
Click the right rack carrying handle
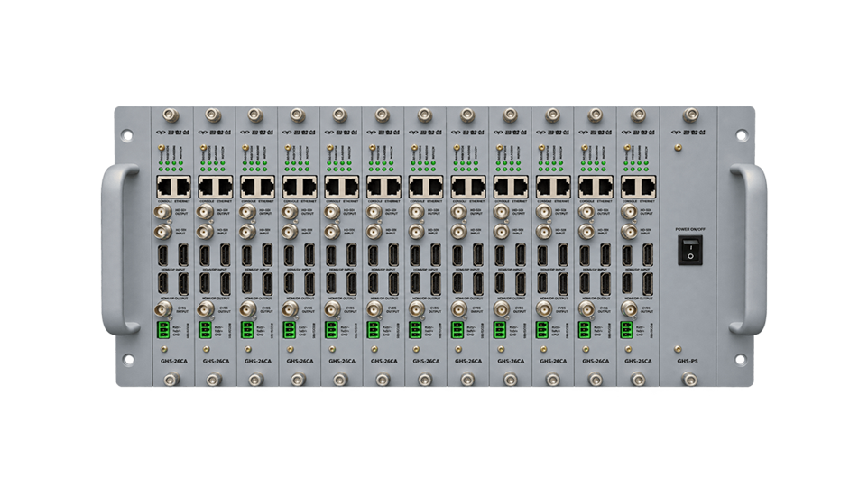pyautogui.click(x=750, y=249)
